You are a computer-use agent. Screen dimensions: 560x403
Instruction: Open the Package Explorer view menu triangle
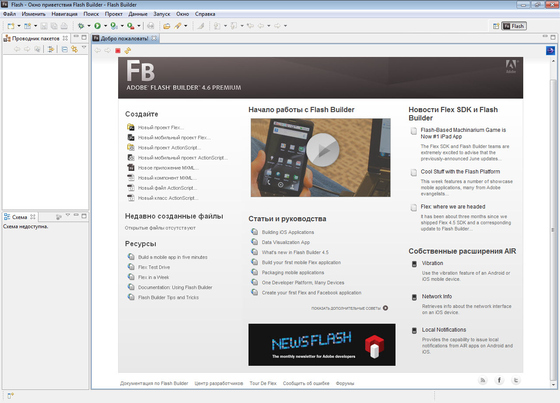point(84,48)
